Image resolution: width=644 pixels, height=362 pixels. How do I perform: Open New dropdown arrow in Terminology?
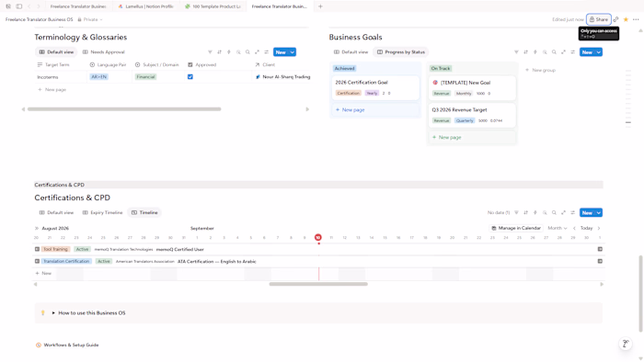[x=293, y=52]
